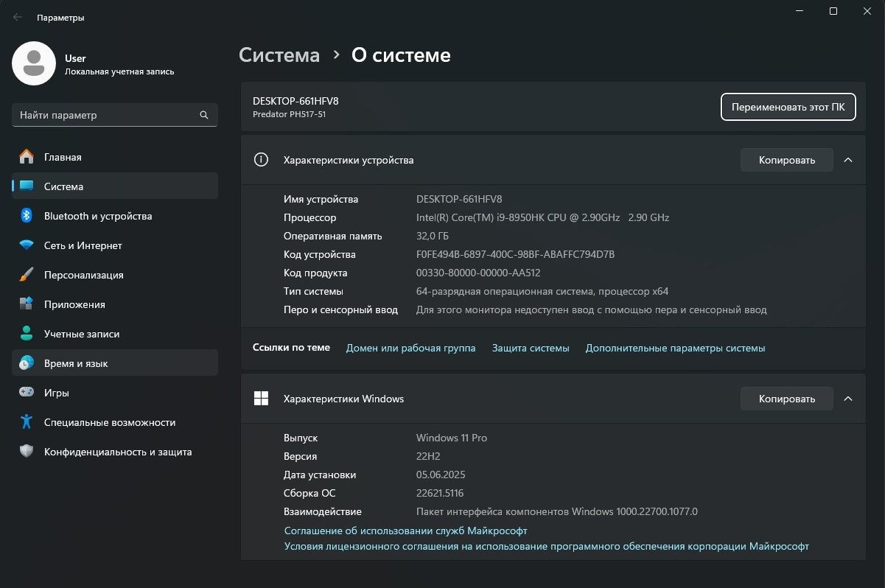Open Условия лицензионного соглашения link

pyautogui.click(x=547, y=547)
